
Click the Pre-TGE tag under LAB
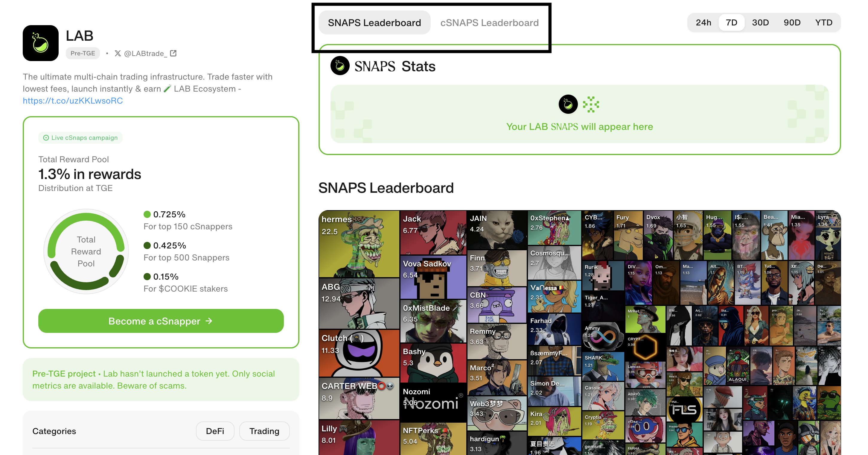[83, 53]
